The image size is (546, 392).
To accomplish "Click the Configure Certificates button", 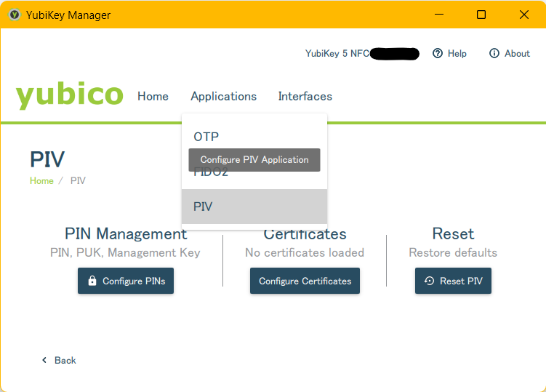I will (x=305, y=281).
